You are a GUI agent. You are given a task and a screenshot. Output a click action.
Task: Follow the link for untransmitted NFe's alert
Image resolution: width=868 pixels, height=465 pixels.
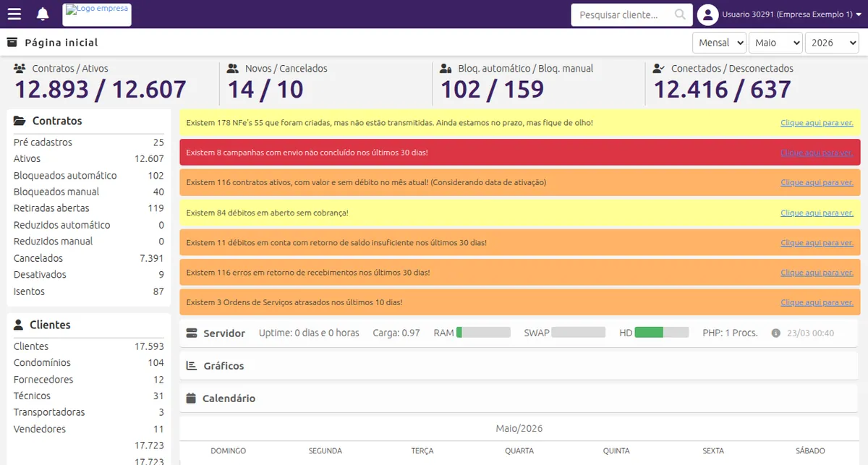[x=817, y=123]
